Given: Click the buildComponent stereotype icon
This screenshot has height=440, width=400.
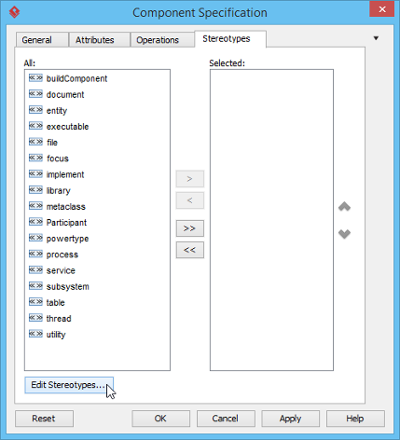Looking at the screenshot, I should (36, 78).
